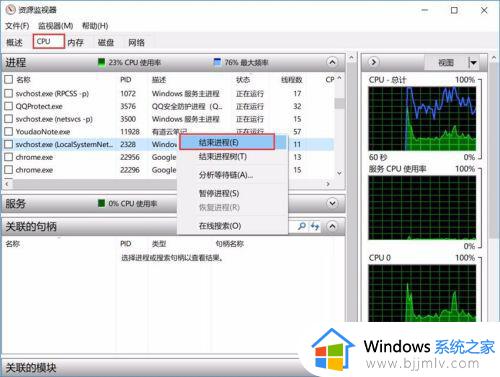Click the Resource Monitor app icon in title bar
The width and height of the screenshot is (500, 377).
click(x=10, y=10)
